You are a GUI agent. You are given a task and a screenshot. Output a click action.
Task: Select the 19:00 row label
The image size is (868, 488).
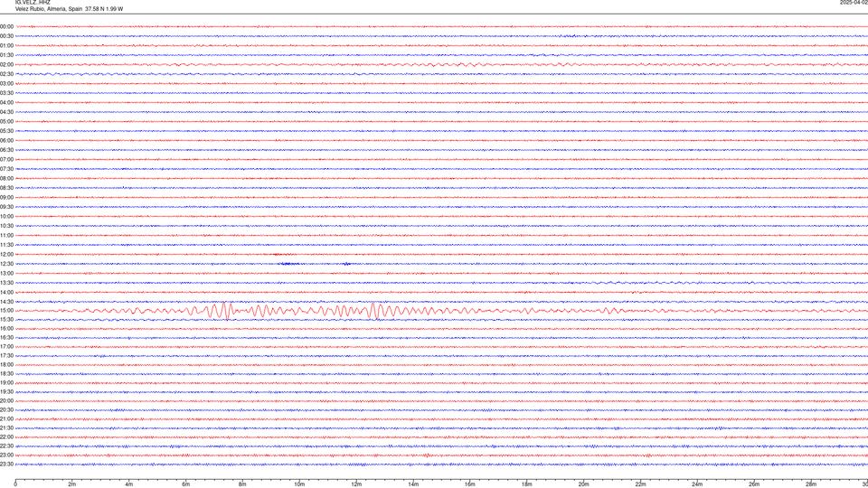[x=6, y=383]
